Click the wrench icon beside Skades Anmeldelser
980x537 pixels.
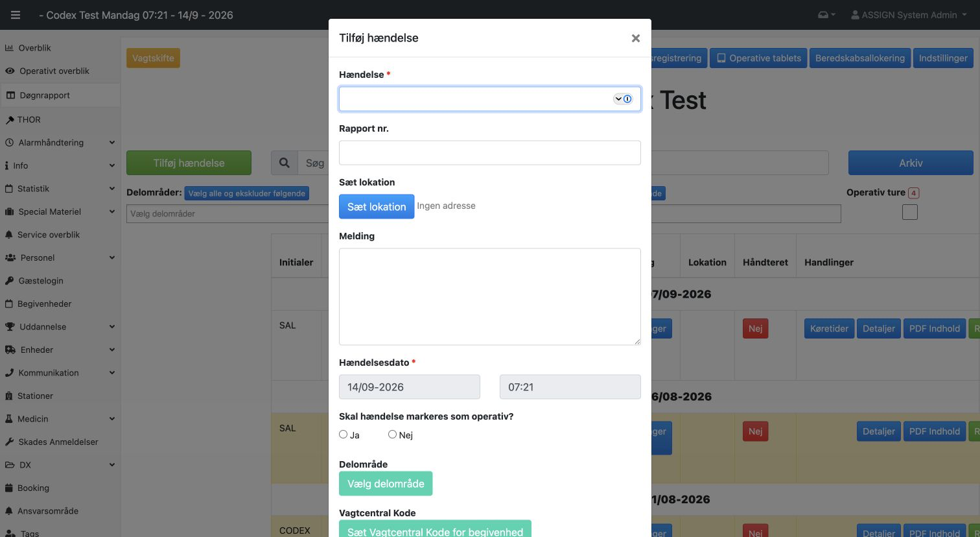click(10, 442)
